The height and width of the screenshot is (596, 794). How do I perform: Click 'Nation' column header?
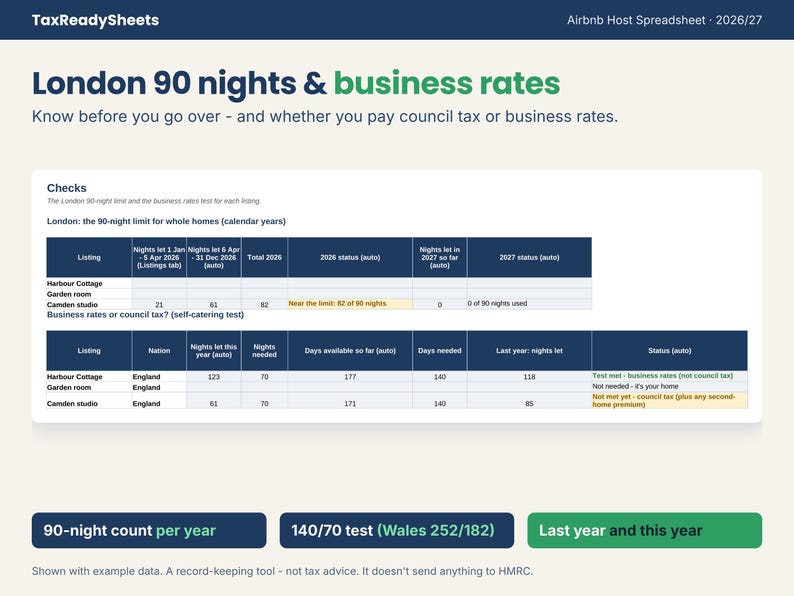[x=159, y=350]
